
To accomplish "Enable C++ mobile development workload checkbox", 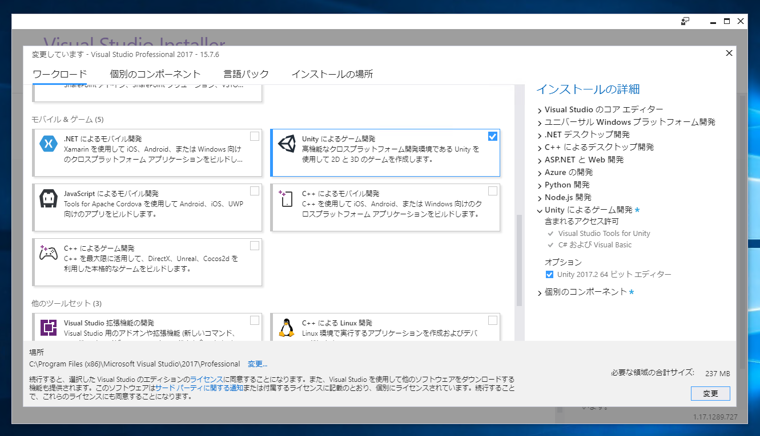I will [x=492, y=191].
